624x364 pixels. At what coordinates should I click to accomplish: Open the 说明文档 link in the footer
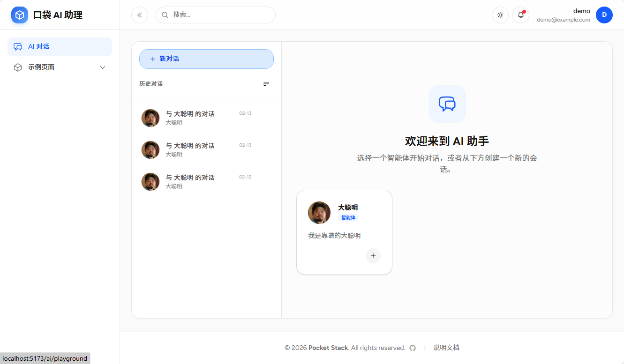(x=446, y=348)
